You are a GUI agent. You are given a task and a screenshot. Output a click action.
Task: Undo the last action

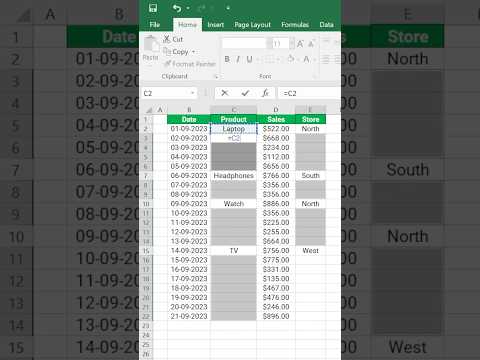point(177,8)
